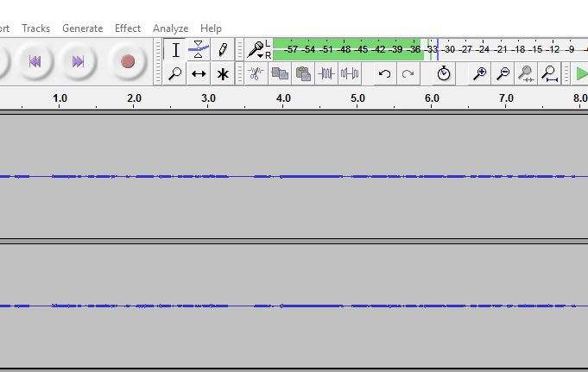Click timeline ruler at 5.0 seconds
588x372 pixels.
click(x=357, y=99)
